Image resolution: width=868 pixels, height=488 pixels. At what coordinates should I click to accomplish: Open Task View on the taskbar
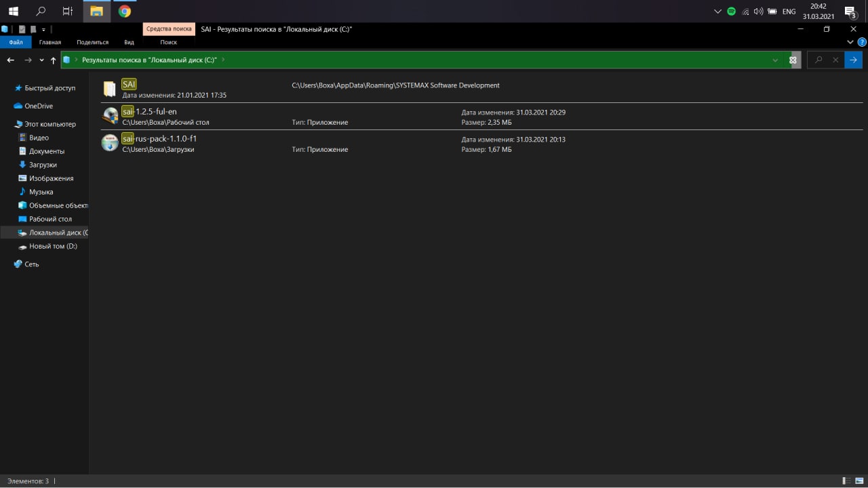[68, 11]
